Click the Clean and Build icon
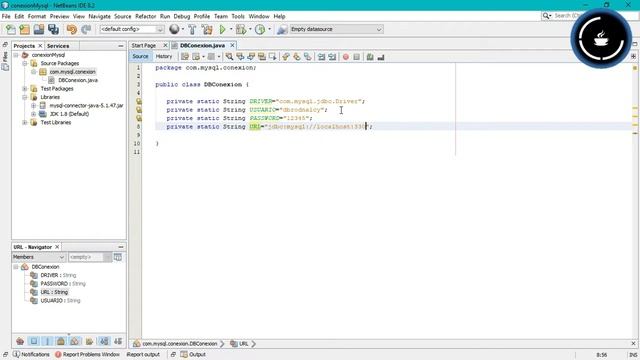 tap(207, 29)
